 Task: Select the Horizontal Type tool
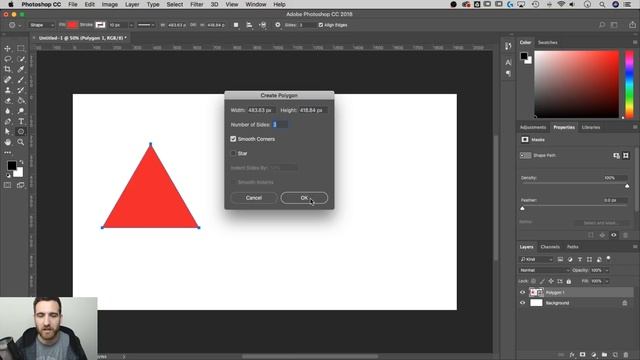[21, 121]
